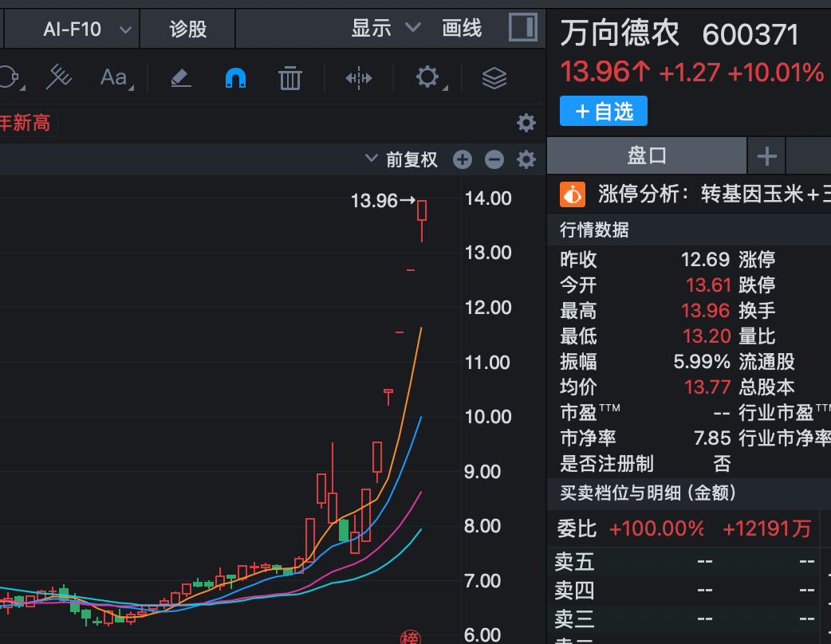Click the +自选 add to watchlist button

(604, 112)
